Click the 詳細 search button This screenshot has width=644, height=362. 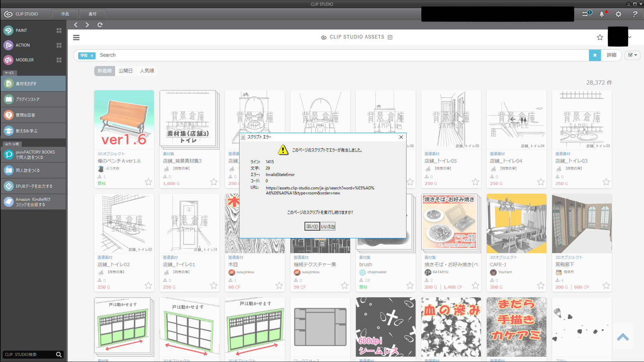[611, 55]
